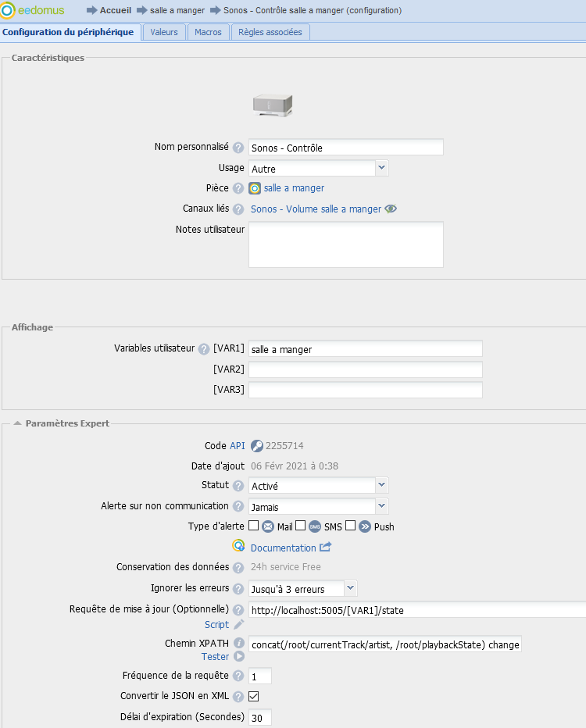
Task: Go to salle a manger breadcrumb
Action: pyautogui.click(x=177, y=10)
